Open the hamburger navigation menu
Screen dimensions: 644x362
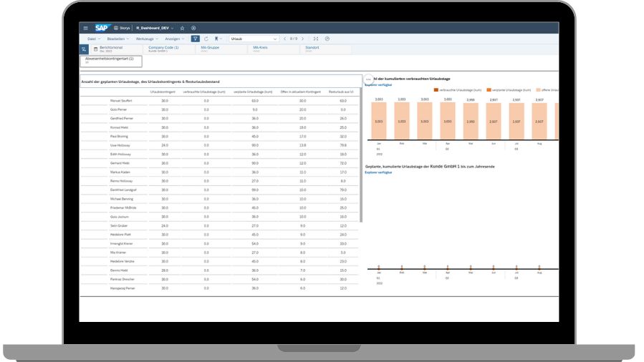(86, 28)
